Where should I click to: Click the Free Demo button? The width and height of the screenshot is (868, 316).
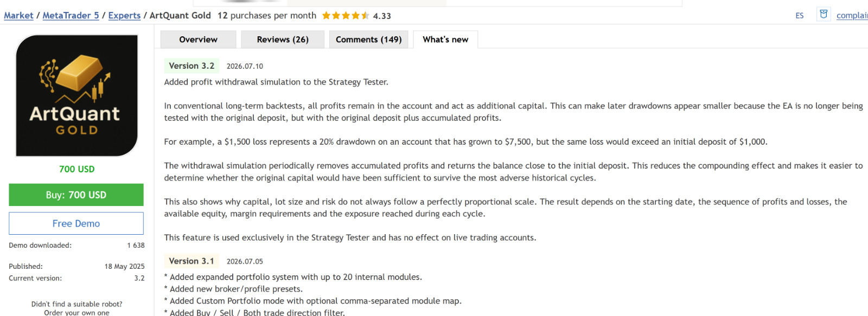pyautogui.click(x=76, y=223)
